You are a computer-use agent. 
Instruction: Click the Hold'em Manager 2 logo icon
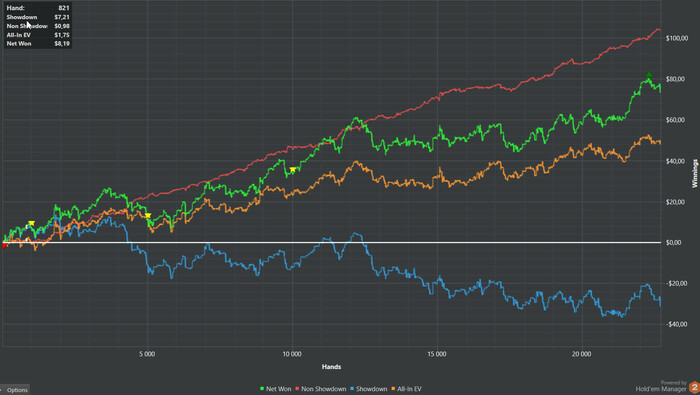coord(694,387)
